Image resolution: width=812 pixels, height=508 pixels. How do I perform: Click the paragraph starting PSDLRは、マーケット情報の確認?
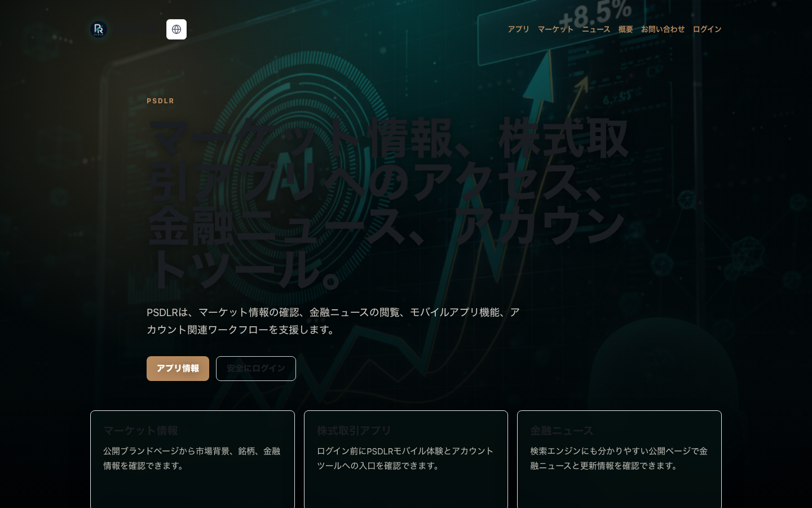(x=333, y=321)
